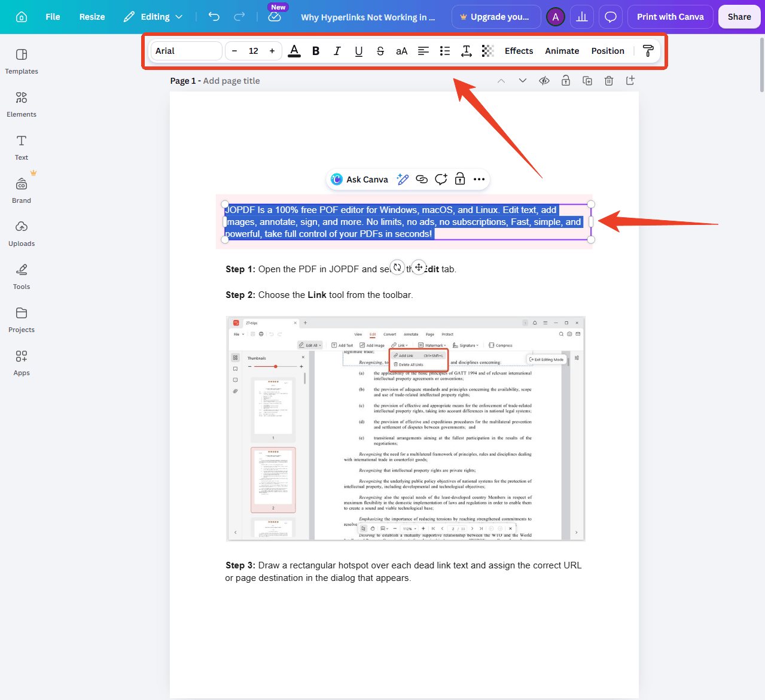Increase the font size with plus
This screenshot has height=700, width=765.
click(272, 51)
